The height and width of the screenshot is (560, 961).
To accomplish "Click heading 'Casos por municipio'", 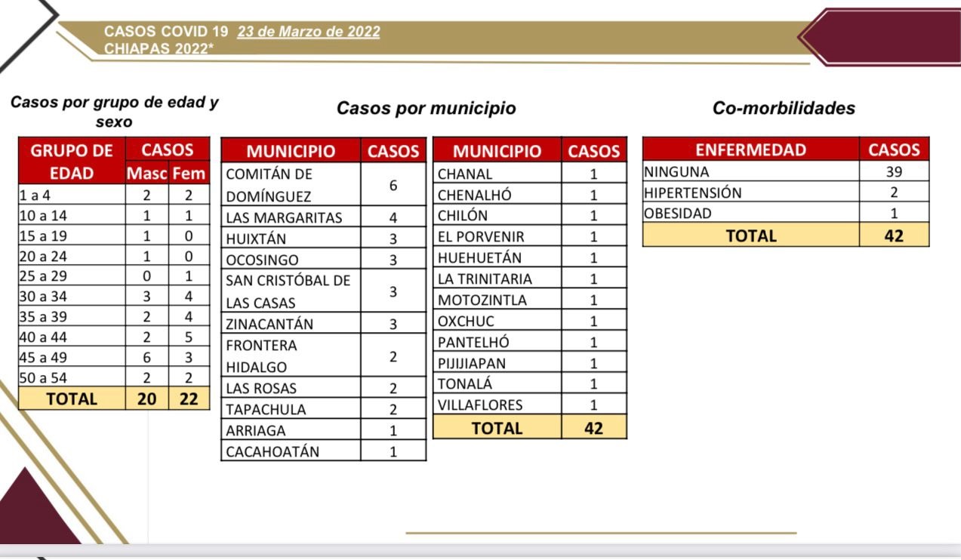I will click(427, 108).
